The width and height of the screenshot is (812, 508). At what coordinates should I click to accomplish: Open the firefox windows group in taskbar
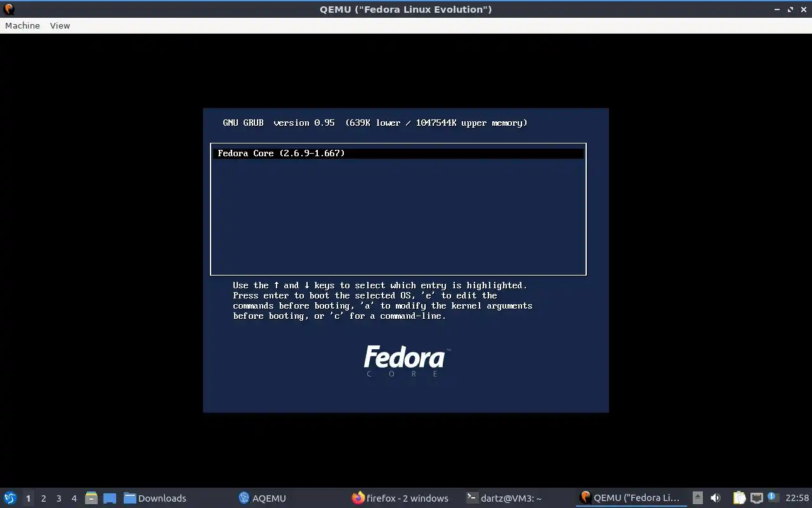pyautogui.click(x=400, y=498)
